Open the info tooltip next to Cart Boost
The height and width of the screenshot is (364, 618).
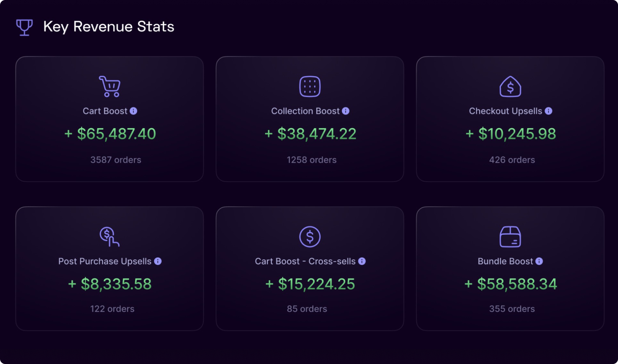133,111
